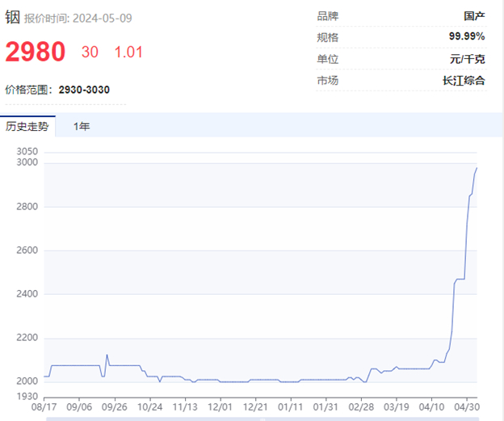Click the price change value 30
Screen dimensions: 504x421
tap(90, 52)
